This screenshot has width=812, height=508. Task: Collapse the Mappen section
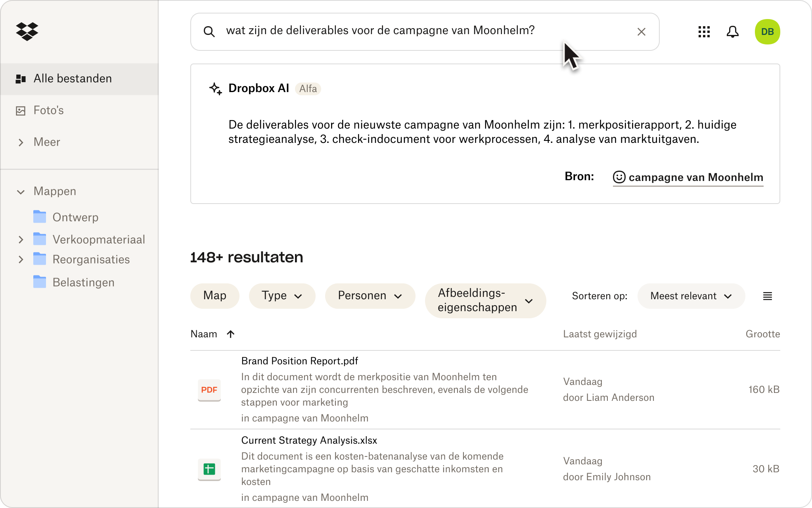tap(21, 192)
